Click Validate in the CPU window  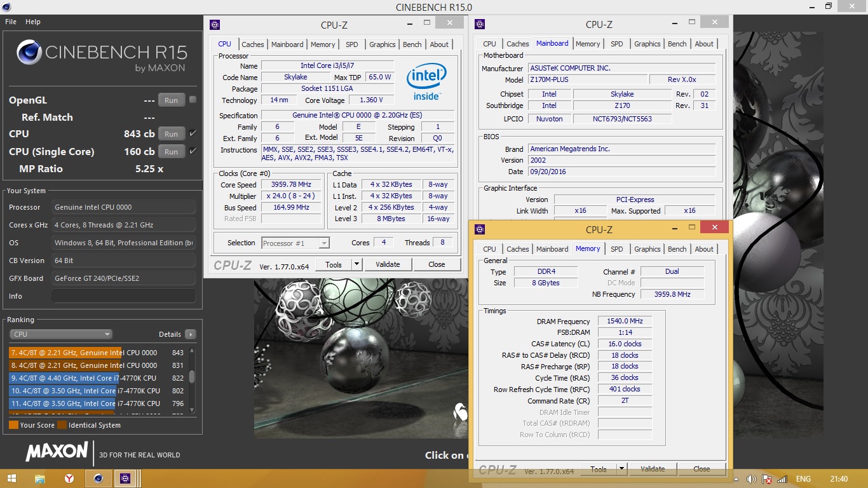tap(388, 264)
